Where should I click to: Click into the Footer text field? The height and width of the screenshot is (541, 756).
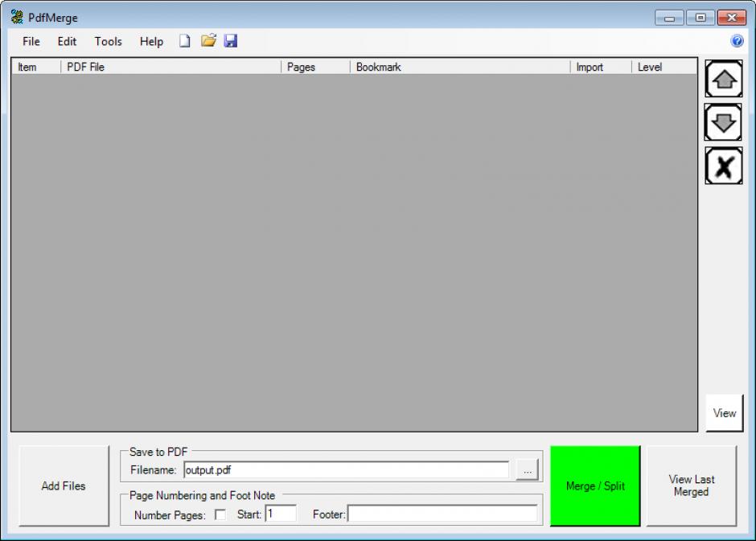442,514
